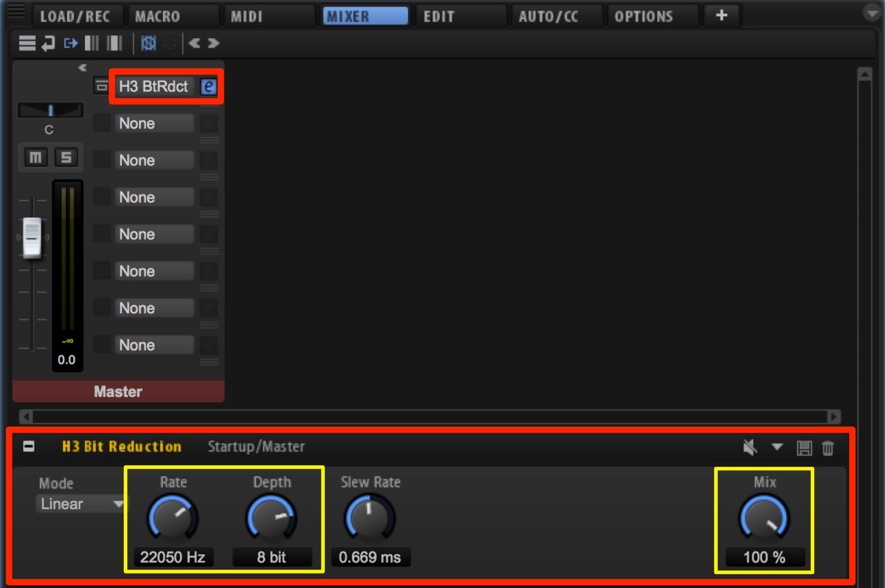Image resolution: width=885 pixels, height=588 pixels.
Task: Click the Startup/Master path label
Action: (256, 447)
